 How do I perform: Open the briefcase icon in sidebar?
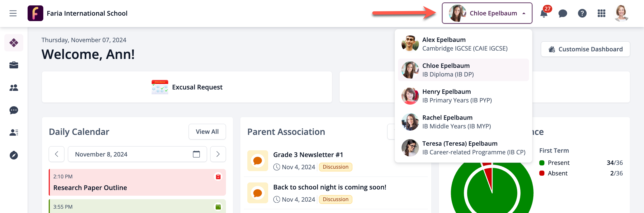click(14, 65)
